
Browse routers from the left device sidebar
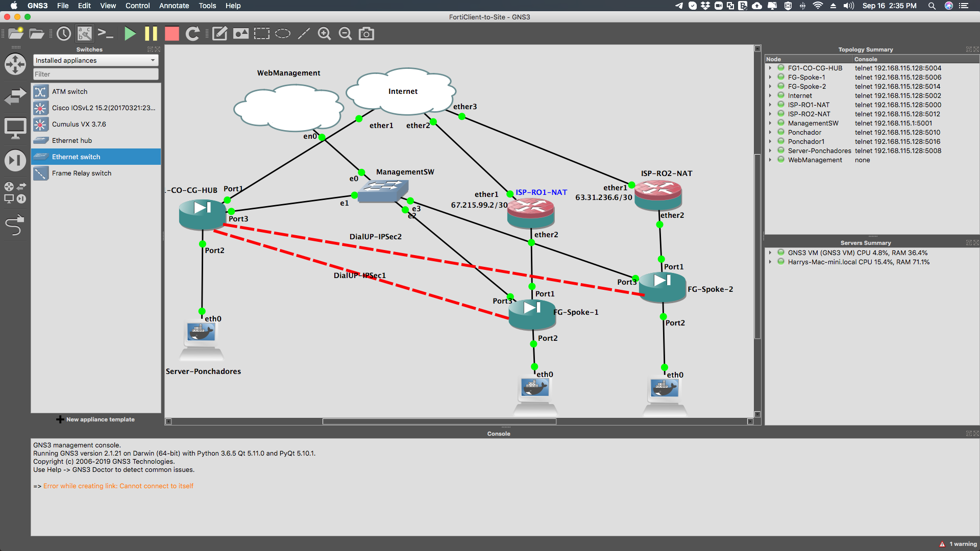[x=15, y=64]
